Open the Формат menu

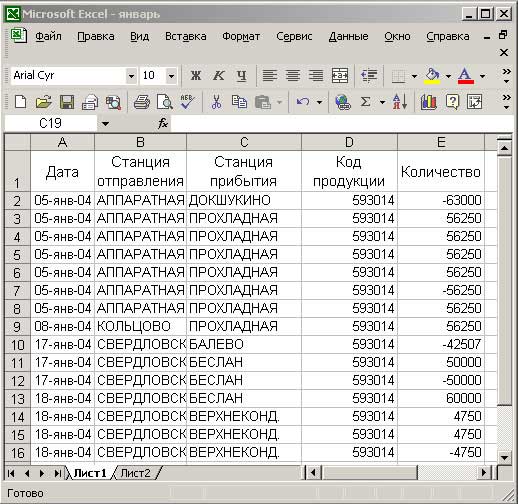click(241, 36)
